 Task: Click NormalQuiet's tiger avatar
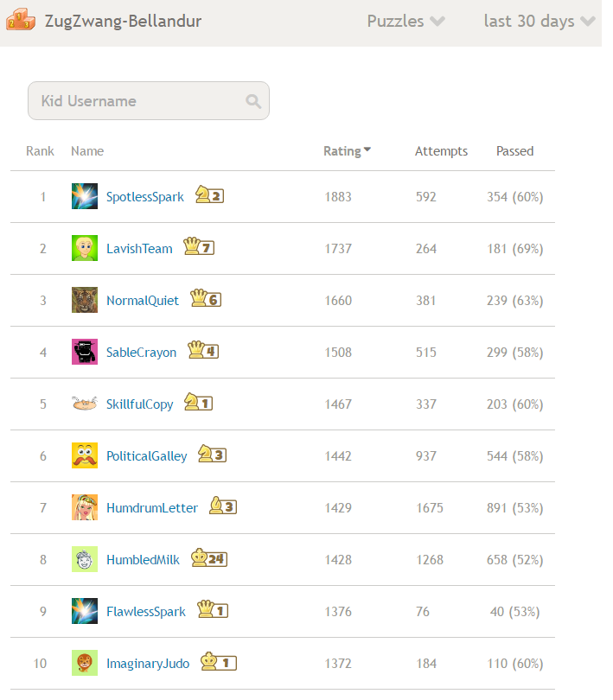pyautogui.click(x=85, y=300)
